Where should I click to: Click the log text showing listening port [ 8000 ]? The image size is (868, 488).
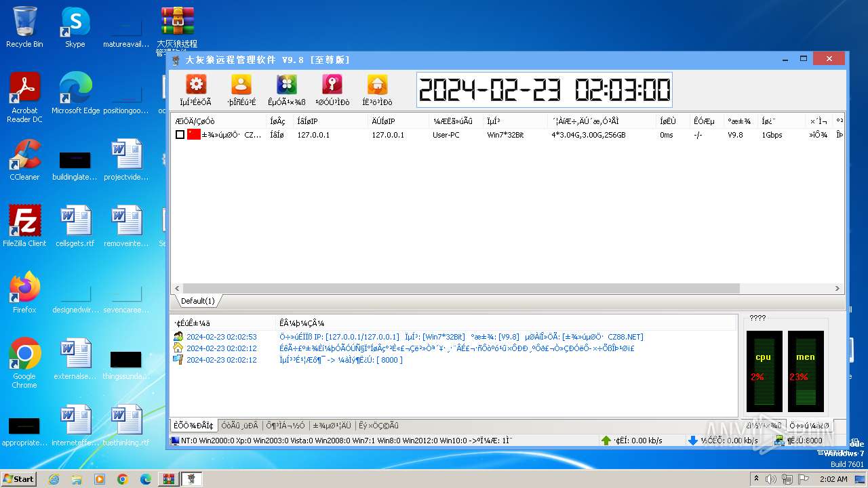coord(340,360)
